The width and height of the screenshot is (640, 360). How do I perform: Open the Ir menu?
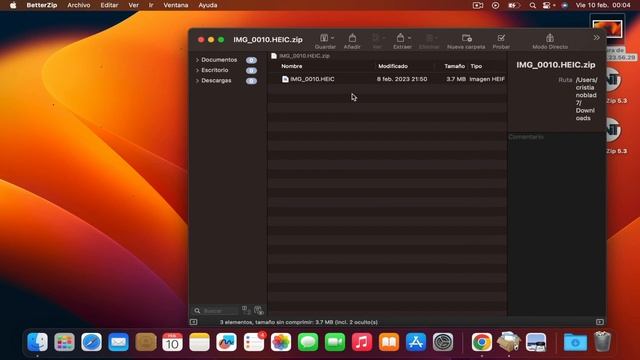pos(151,5)
